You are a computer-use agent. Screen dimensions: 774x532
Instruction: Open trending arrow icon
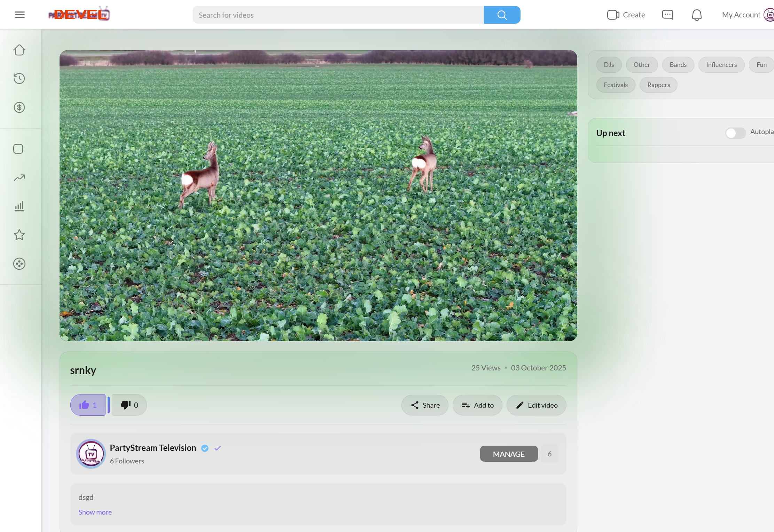click(x=19, y=178)
